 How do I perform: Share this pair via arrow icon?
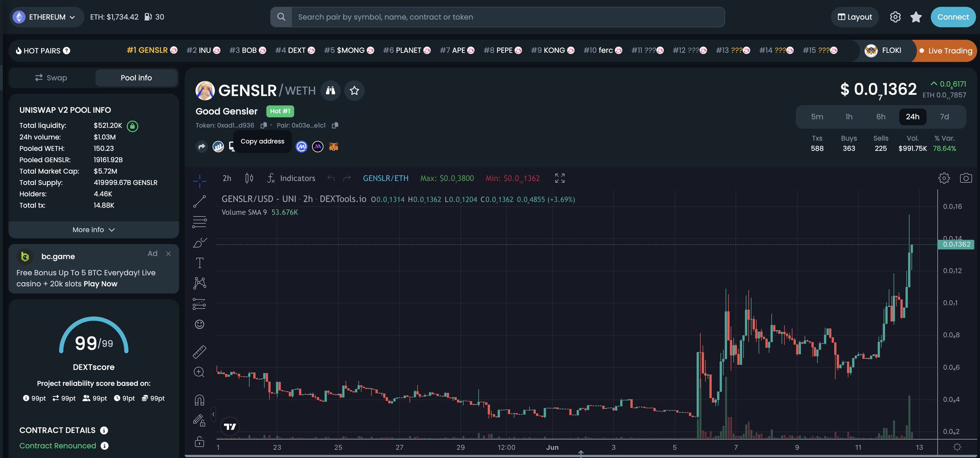click(202, 146)
